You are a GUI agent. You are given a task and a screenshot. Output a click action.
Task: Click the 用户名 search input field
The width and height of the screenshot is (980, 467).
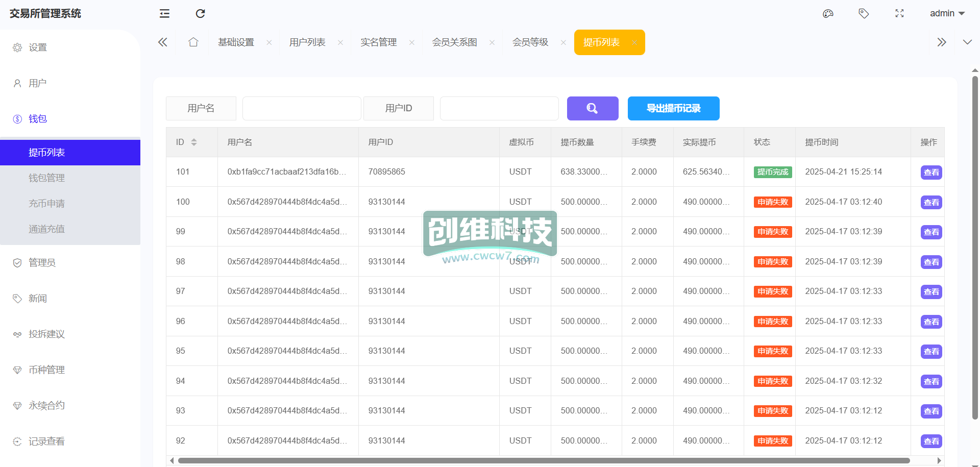pyautogui.click(x=302, y=108)
